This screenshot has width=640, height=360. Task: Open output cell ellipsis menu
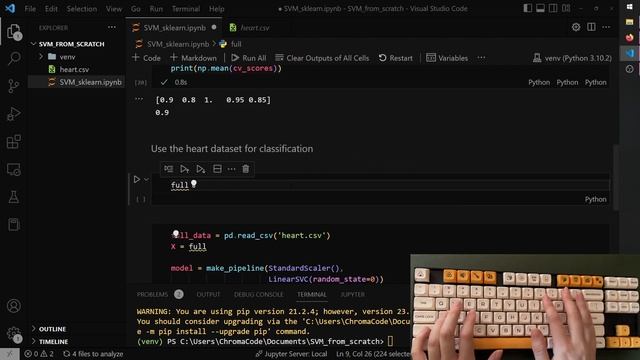coord(139,99)
